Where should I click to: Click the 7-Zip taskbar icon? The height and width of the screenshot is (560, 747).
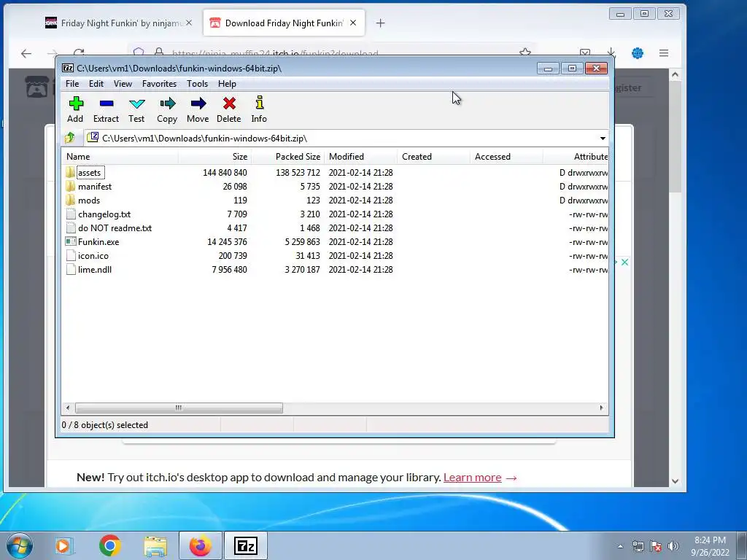[x=246, y=545]
